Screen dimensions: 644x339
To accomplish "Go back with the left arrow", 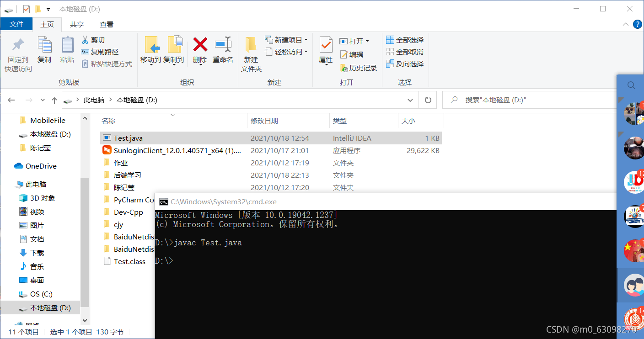I will pyautogui.click(x=11, y=100).
